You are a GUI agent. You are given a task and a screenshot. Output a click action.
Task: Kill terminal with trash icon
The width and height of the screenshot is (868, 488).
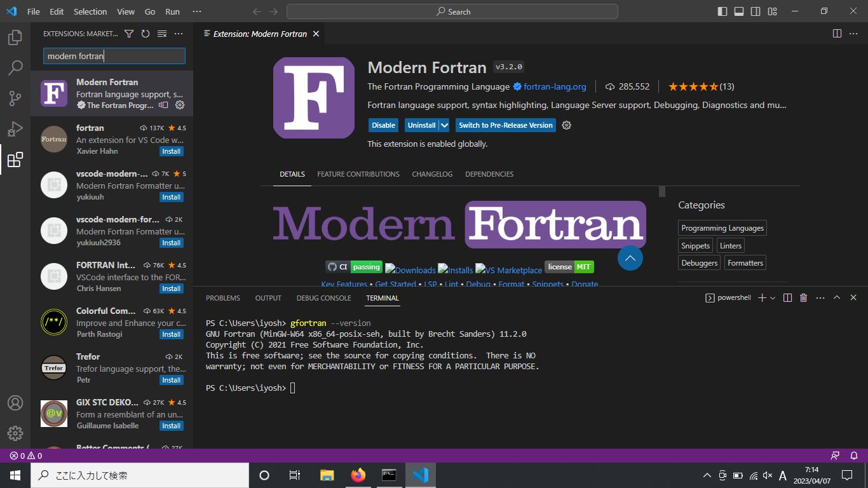coord(803,298)
